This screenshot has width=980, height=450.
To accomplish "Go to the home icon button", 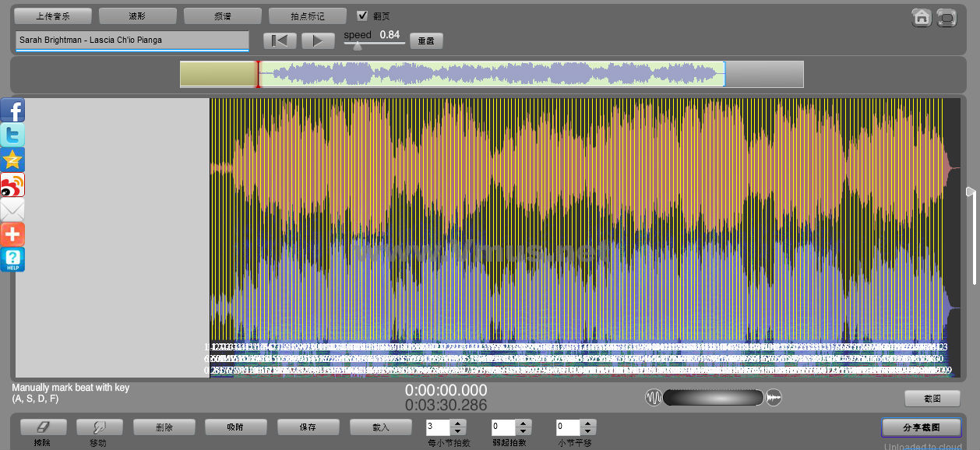I will 922,17.
